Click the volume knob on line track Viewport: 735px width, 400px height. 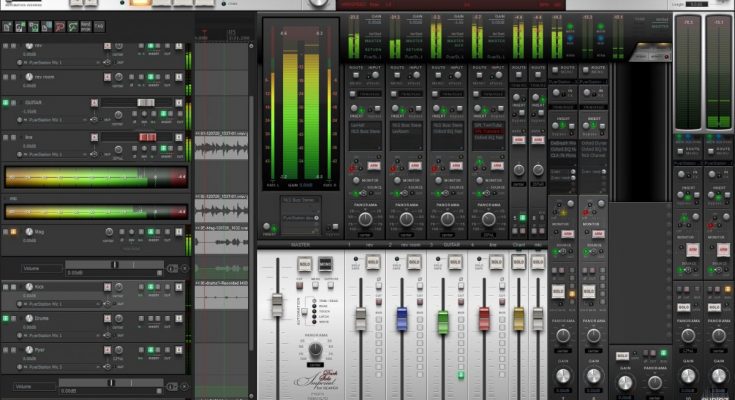pyautogui.click(x=120, y=147)
